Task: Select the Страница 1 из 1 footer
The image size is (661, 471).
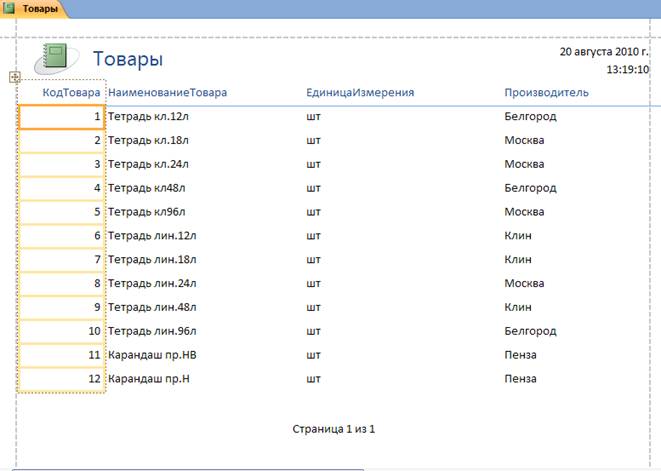Action: click(x=333, y=429)
